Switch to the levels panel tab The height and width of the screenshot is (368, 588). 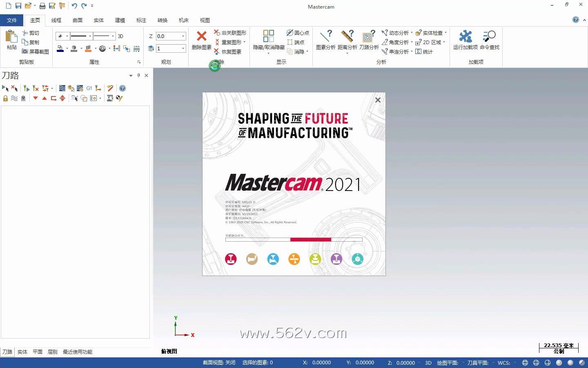tap(53, 352)
